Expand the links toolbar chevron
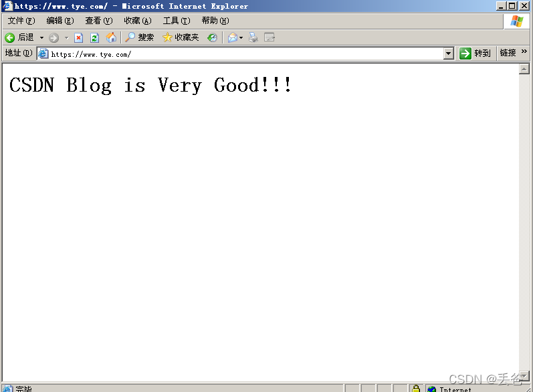 (x=524, y=52)
